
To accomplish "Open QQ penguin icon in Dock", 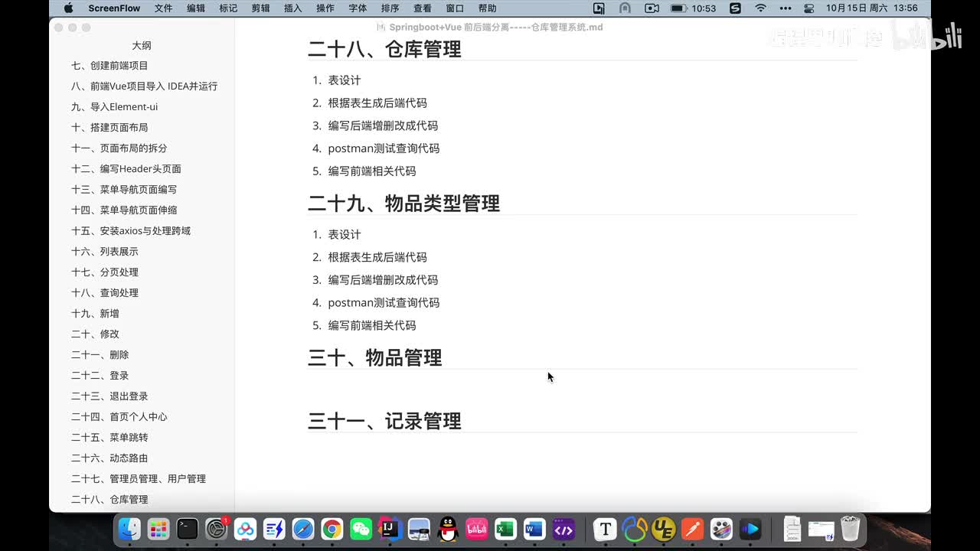I will (448, 529).
